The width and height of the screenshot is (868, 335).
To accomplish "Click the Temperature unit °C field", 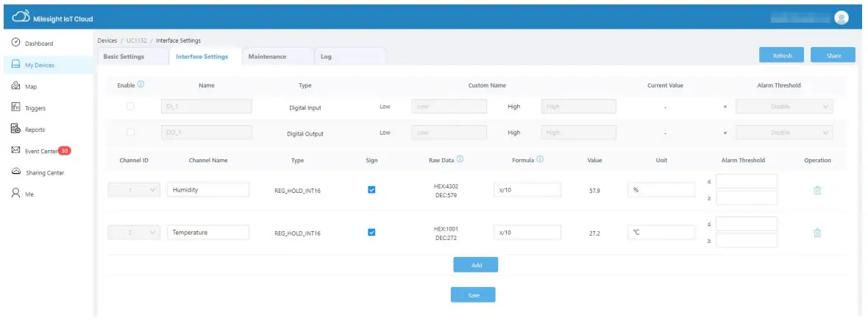I will point(661,233).
